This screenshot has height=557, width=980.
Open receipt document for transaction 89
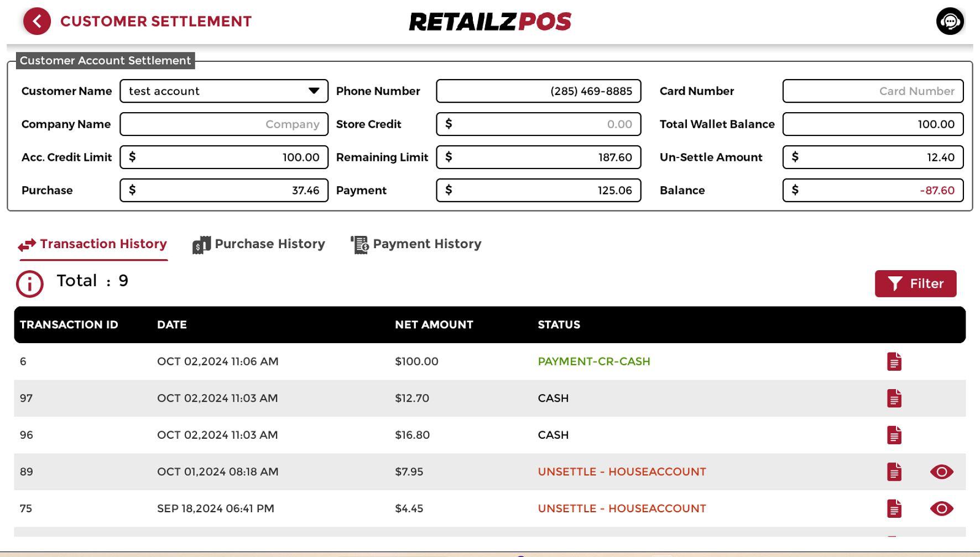pyautogui.click(x=894, y=472)
